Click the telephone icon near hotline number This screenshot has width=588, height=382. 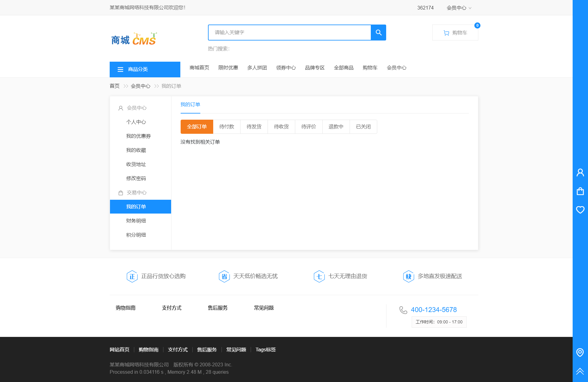[403, 310]
